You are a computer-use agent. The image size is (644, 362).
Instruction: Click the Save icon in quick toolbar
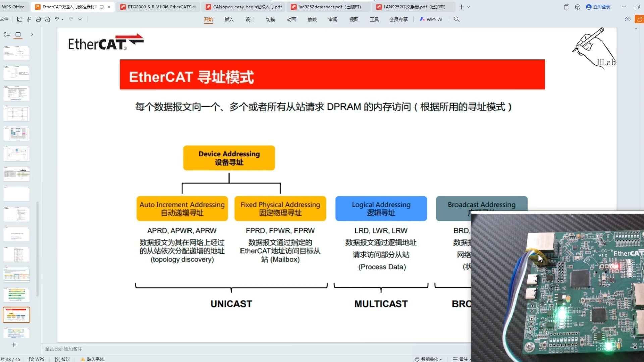(20, 19)
